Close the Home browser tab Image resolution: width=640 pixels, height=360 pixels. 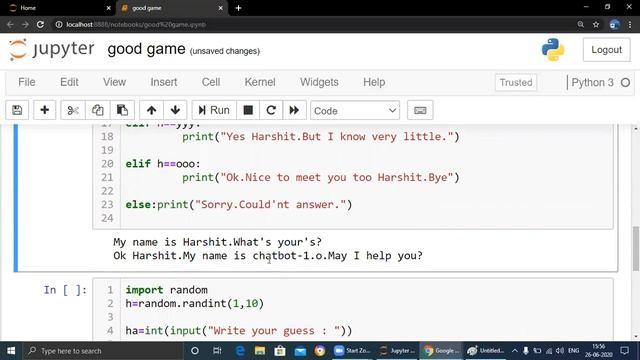tap(108, 8)
